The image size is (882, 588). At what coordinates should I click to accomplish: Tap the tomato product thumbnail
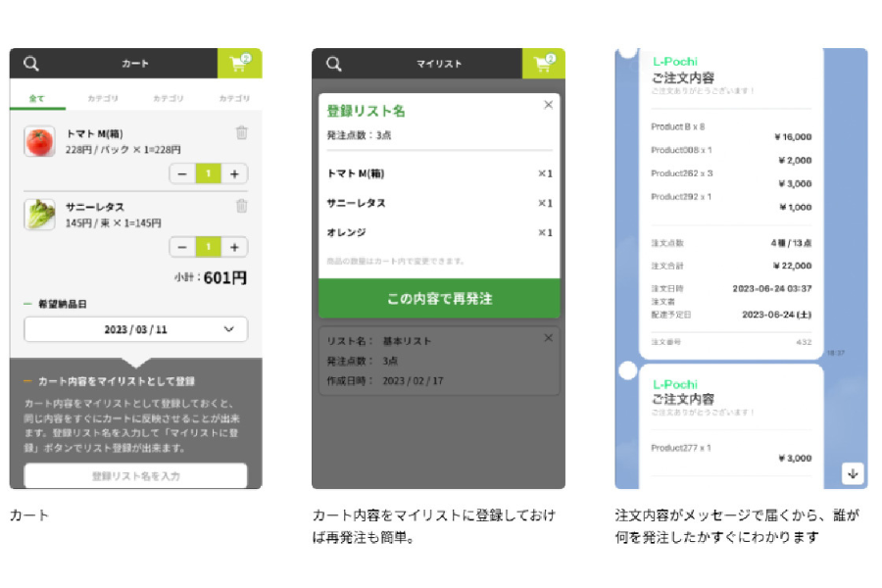[39, 142]
